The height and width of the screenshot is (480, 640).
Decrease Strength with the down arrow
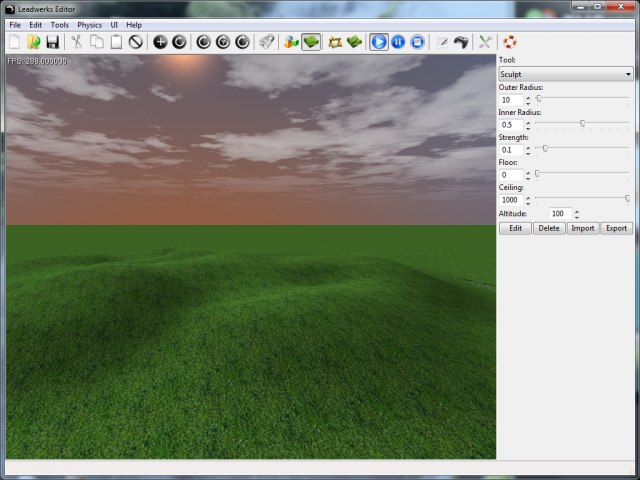pos(528,153)
